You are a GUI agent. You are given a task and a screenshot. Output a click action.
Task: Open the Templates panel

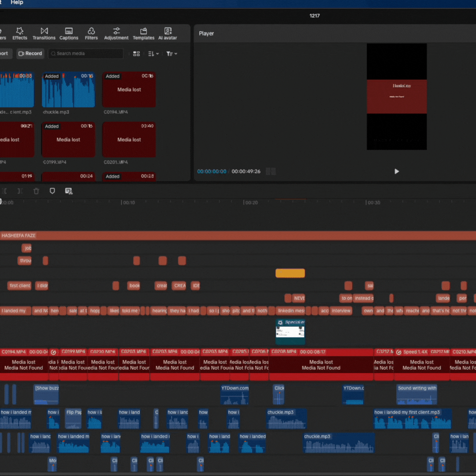[x=144, y=33]
